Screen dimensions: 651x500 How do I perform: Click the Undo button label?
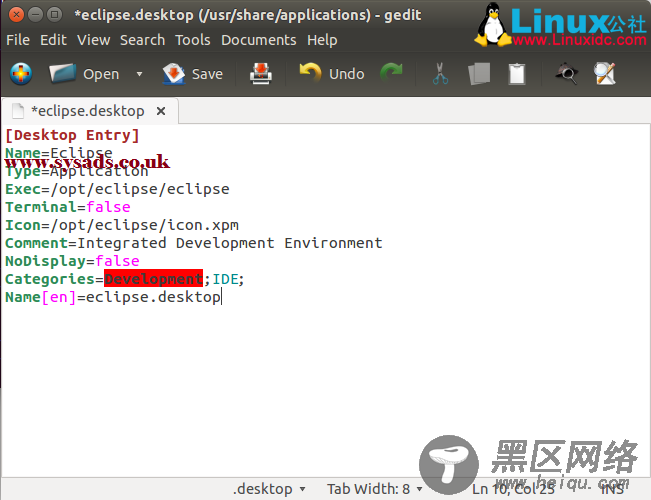347,74
